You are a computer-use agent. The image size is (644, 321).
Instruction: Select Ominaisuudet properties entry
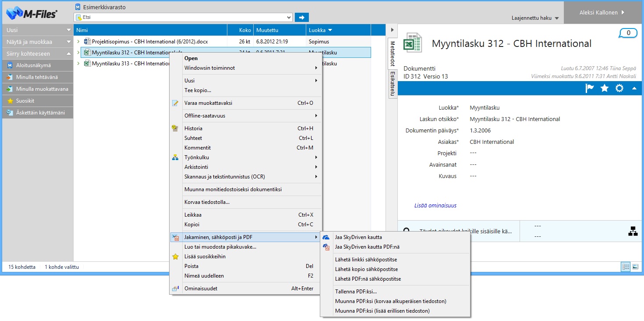click(x=246, y=289)
